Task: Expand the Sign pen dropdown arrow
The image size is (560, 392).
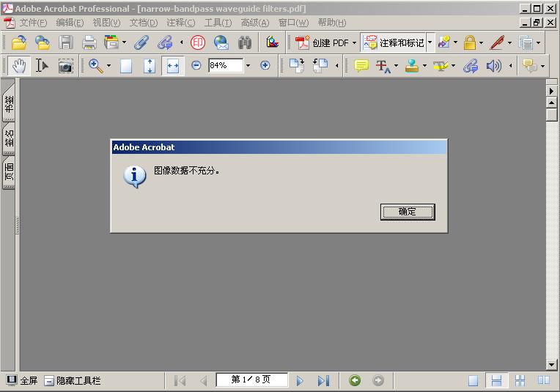Action: tap(509, 42)
